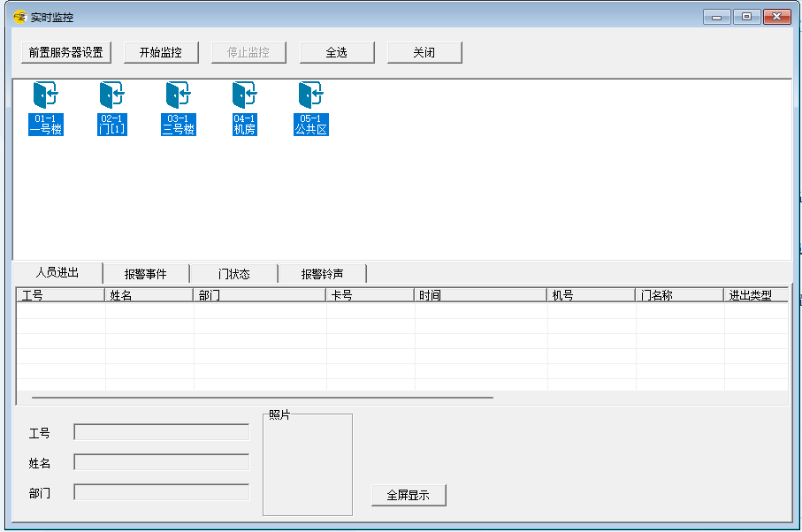Click the 工号 input field
Screen dimensions: 802x532
click(162, 432)
